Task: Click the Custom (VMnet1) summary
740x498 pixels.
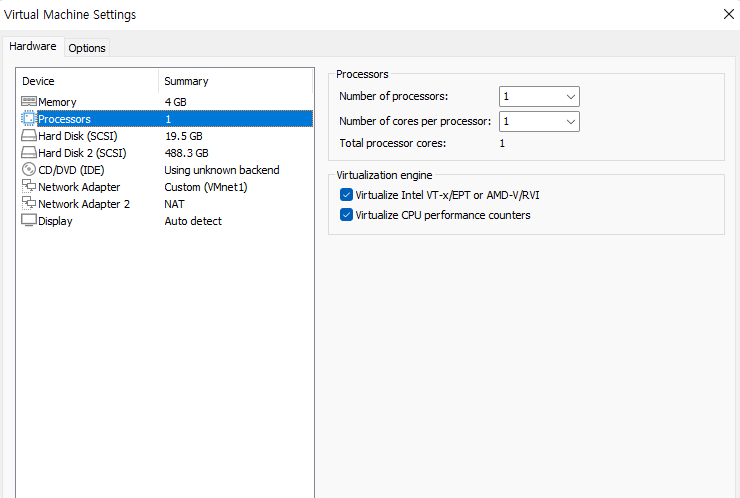Action: [206, 187]
